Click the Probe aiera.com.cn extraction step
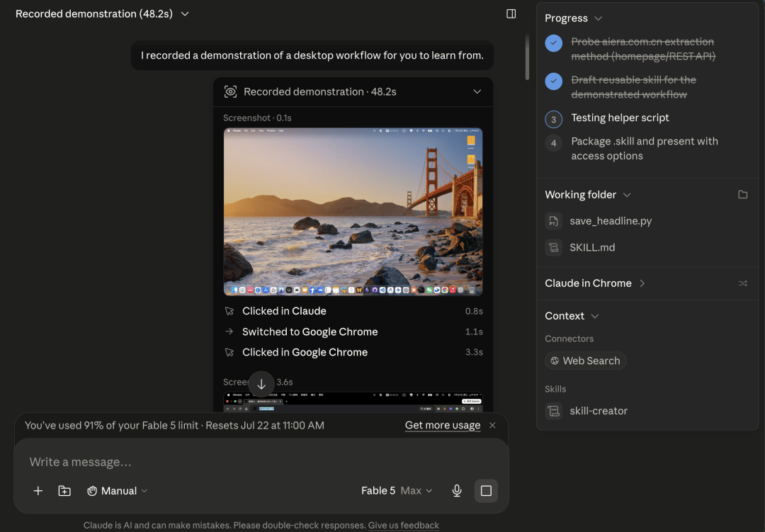Image resolution: width=765 pixels, height=532 pixels. [x=643, y=49]
